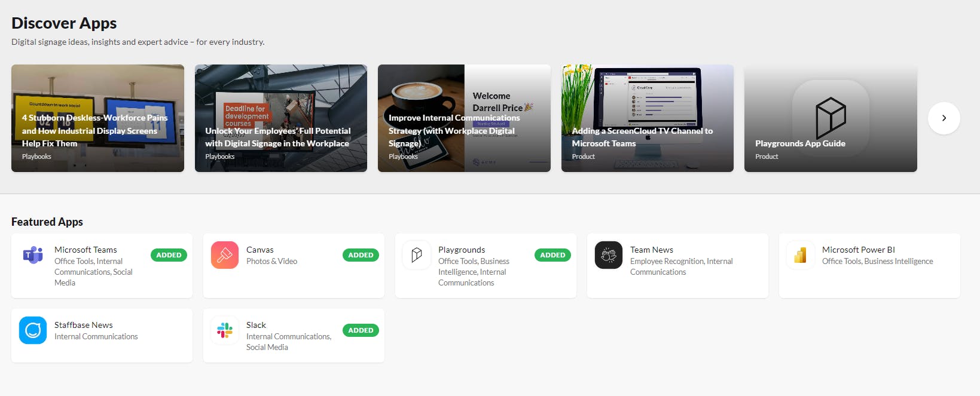This screenshot has width=980, height=396.
Task: Click the 'Featured Apps' heading
Action: 47,222
